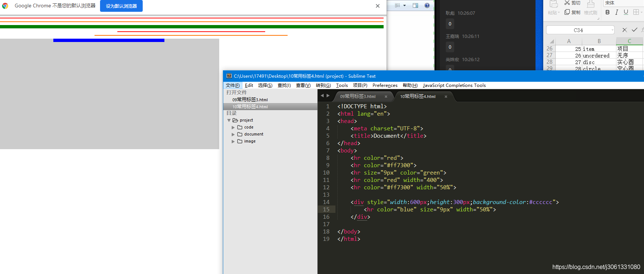
Task: Close the 09常用标签3.html tab
Action: pyautogui.click(x=386, y=97)
